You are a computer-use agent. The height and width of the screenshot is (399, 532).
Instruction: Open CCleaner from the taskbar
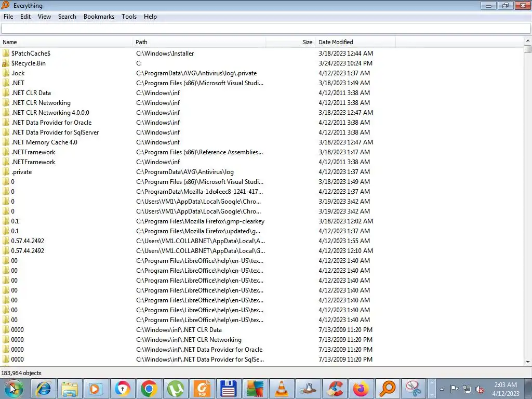(x=334, y=389)
